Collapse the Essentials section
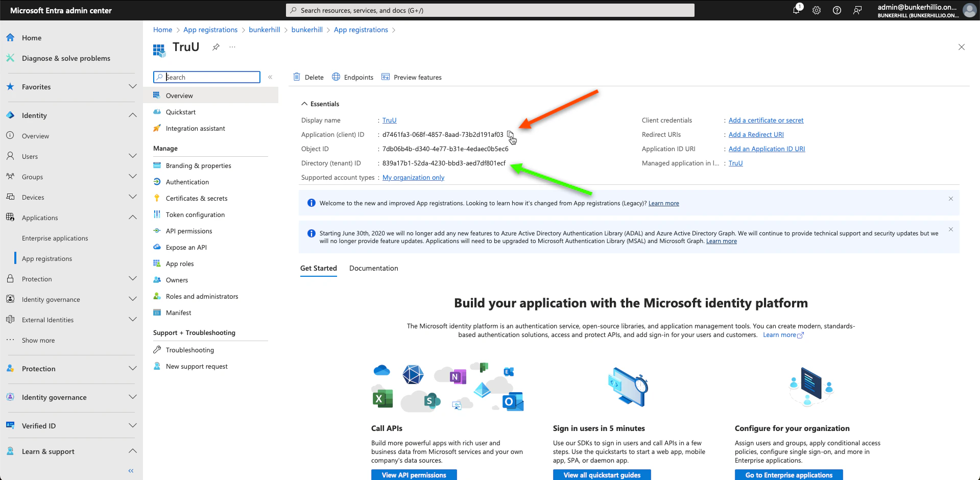 320,104
